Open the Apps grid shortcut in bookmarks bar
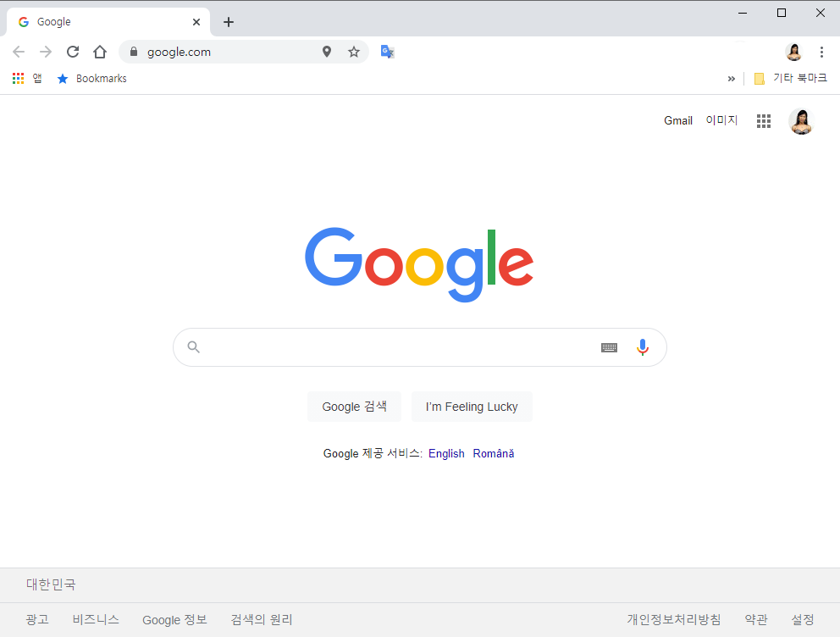840x637 pixels. coord(27,78)
